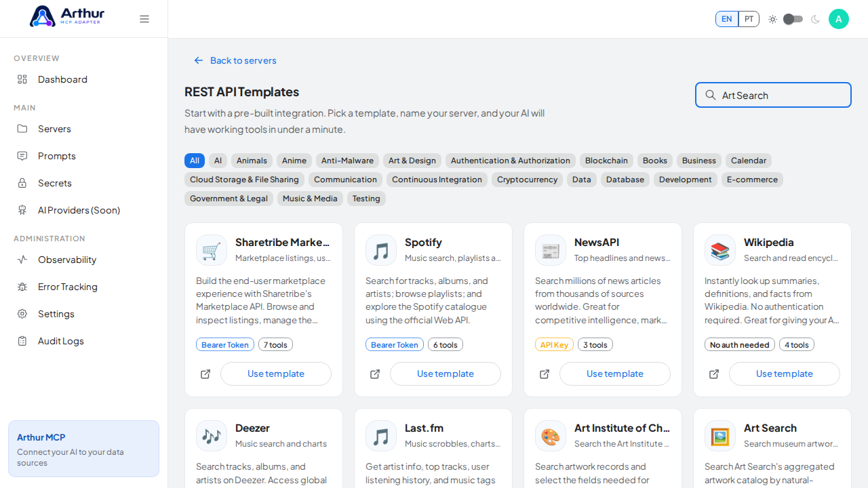Click the Servers folder icon
868x488 pixels.
point(22,129)
